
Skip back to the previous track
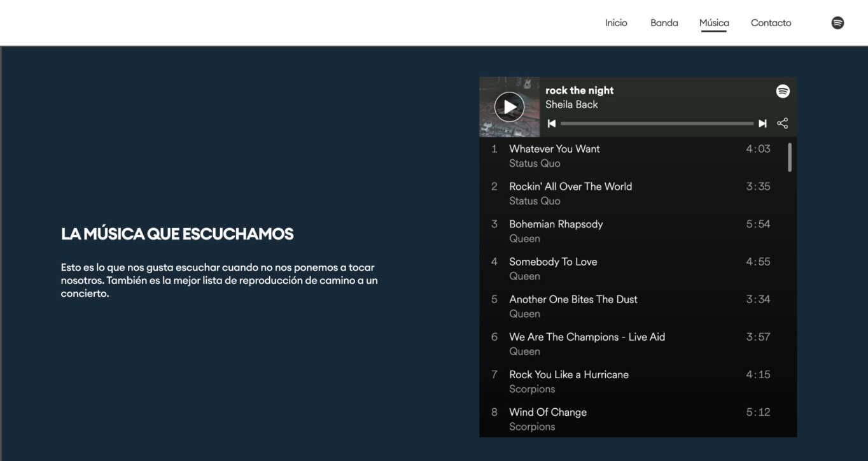tap(551, 123)
